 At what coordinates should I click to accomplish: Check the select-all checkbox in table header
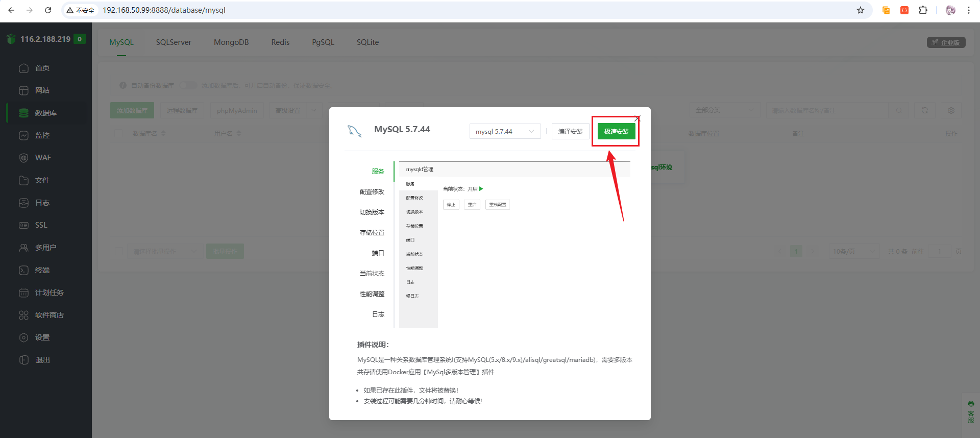pyautogui.click(x=119, y=133)
